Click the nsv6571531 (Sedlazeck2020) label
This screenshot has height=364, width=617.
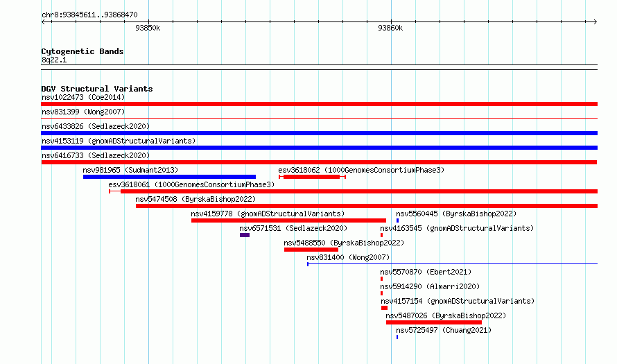point(293,228)
